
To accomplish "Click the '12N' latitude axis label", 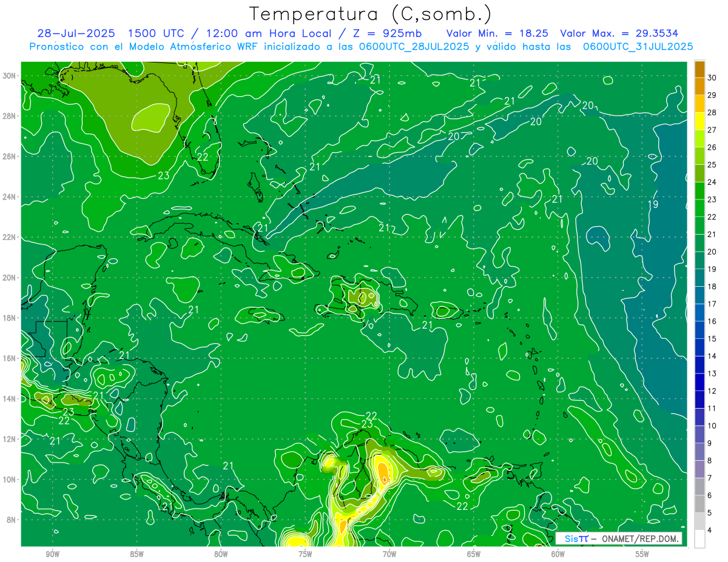I will click(x=9, y=438).
